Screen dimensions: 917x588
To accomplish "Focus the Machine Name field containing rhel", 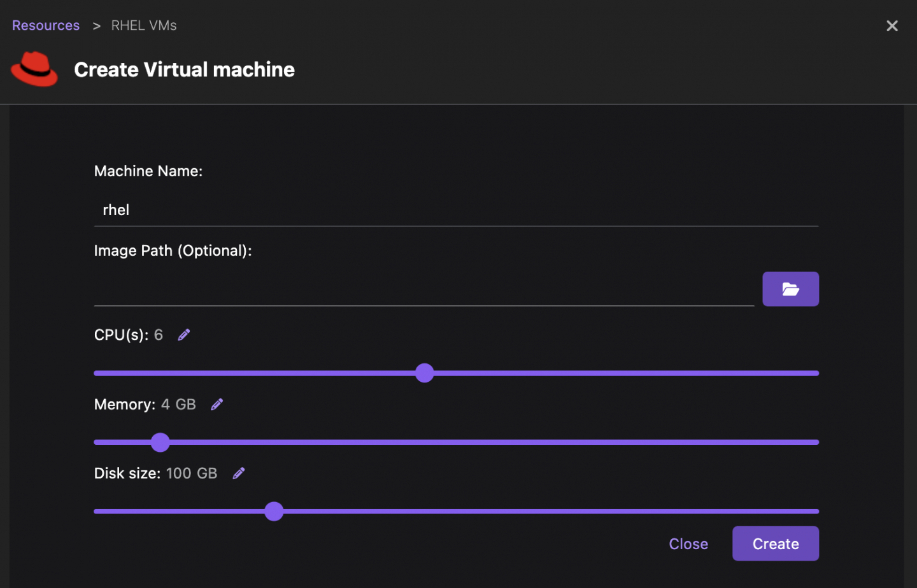I will pos(455,210).
